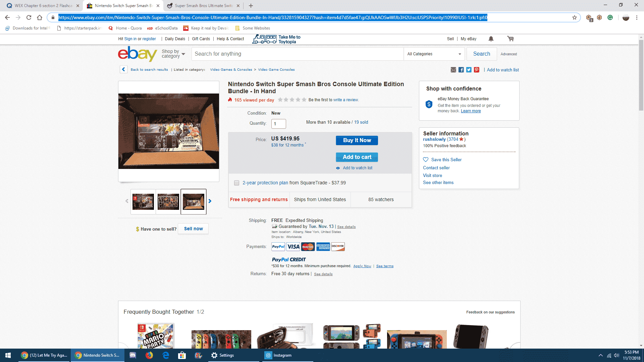Expand Shop by category dropdown
Image resolution: width=644 pixels, height=362 pixels.
tap(173, 54)
